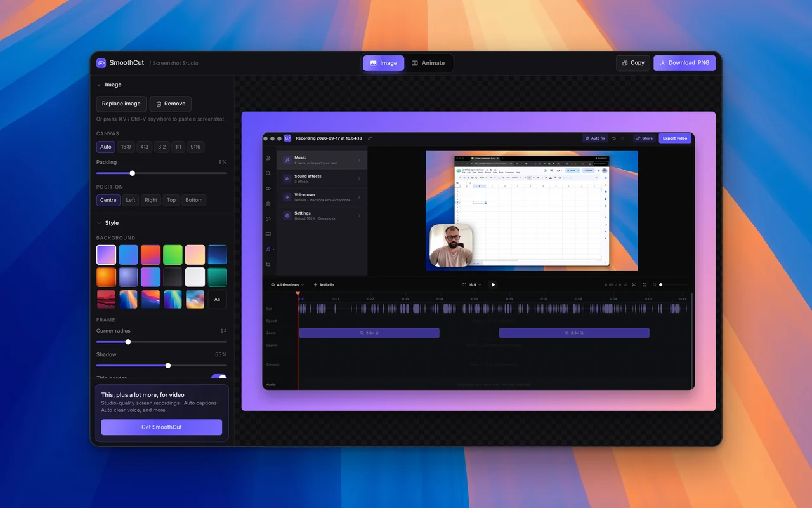
Task: Set position to Bottom
Action: tap(194, 200)
